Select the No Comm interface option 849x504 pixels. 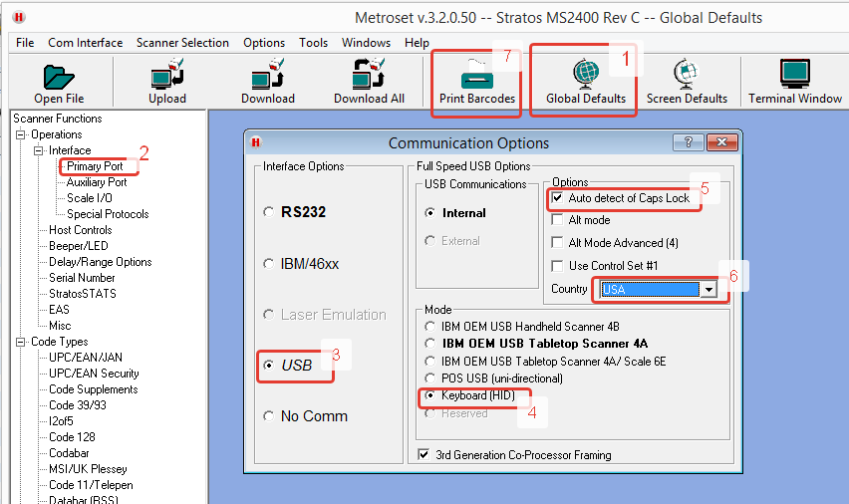point(269,415)
